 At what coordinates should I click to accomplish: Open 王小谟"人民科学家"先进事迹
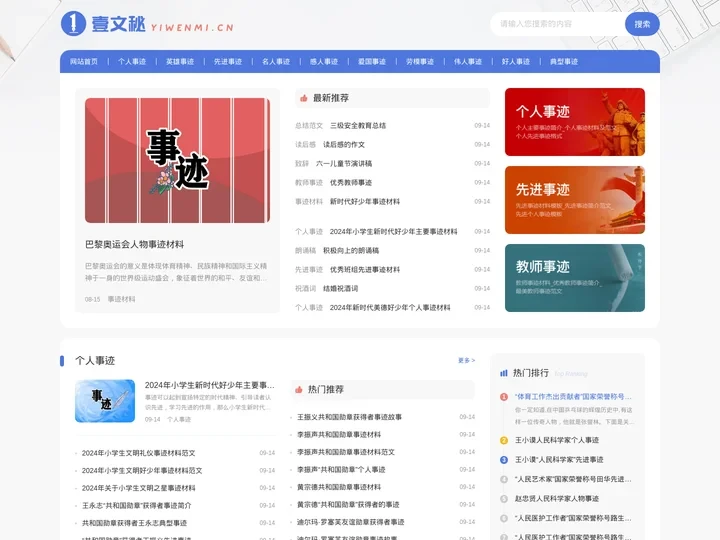tap(559, 460)
